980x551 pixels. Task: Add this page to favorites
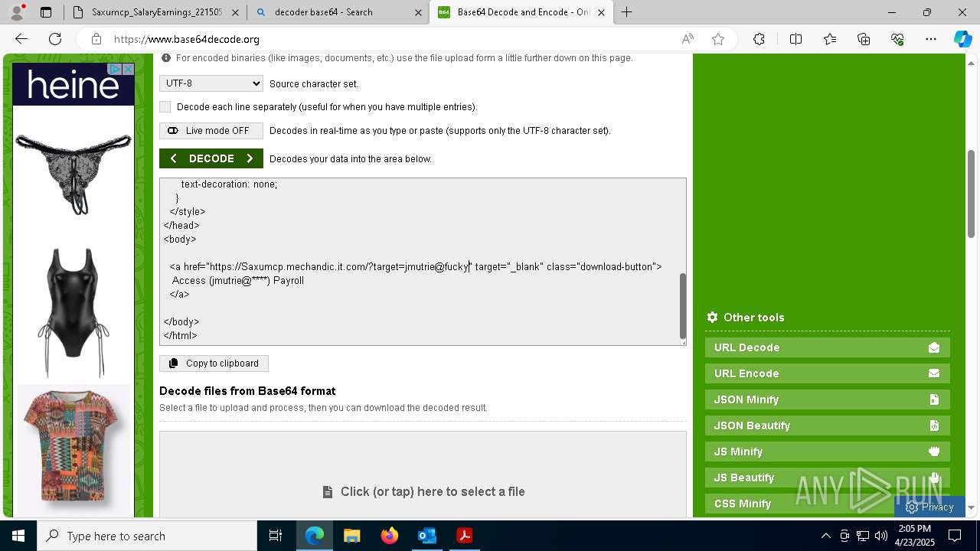click(718, 39)
